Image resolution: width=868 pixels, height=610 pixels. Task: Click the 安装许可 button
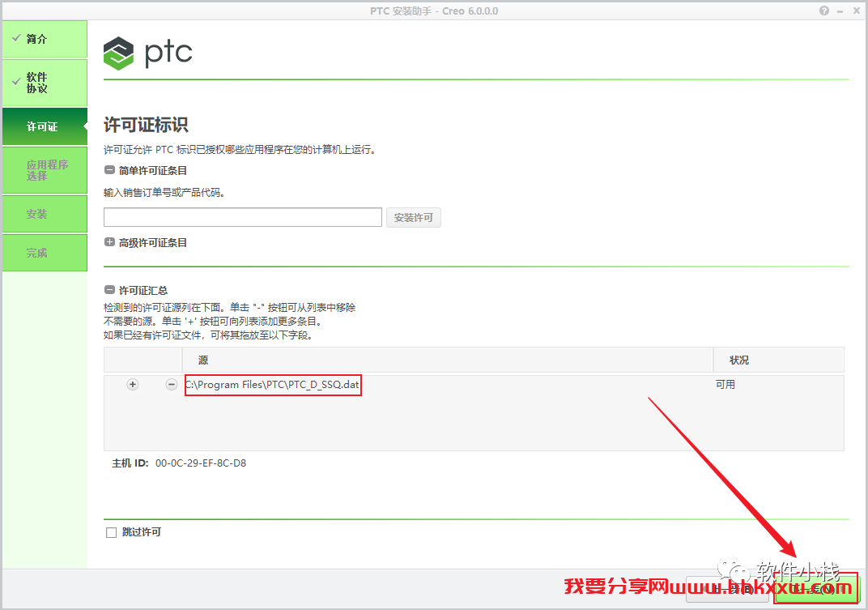point(414,218)
